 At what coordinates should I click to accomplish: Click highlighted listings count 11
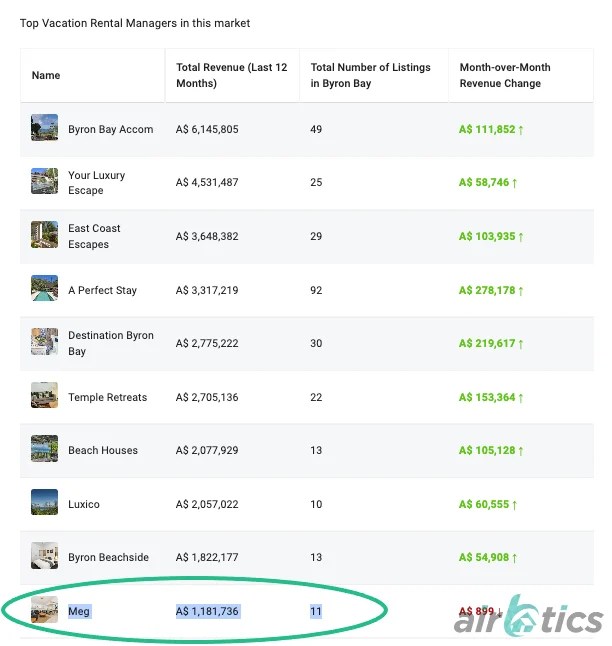[316, 611]
